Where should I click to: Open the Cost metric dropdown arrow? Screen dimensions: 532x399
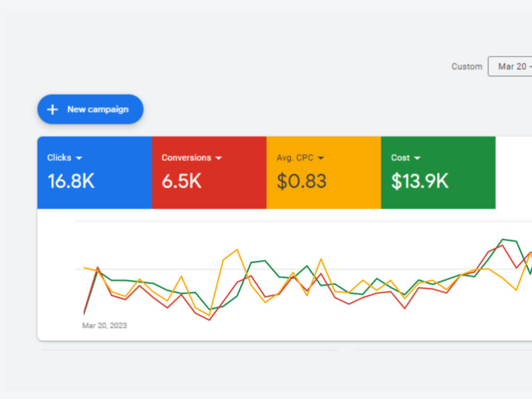pos(417,158)
